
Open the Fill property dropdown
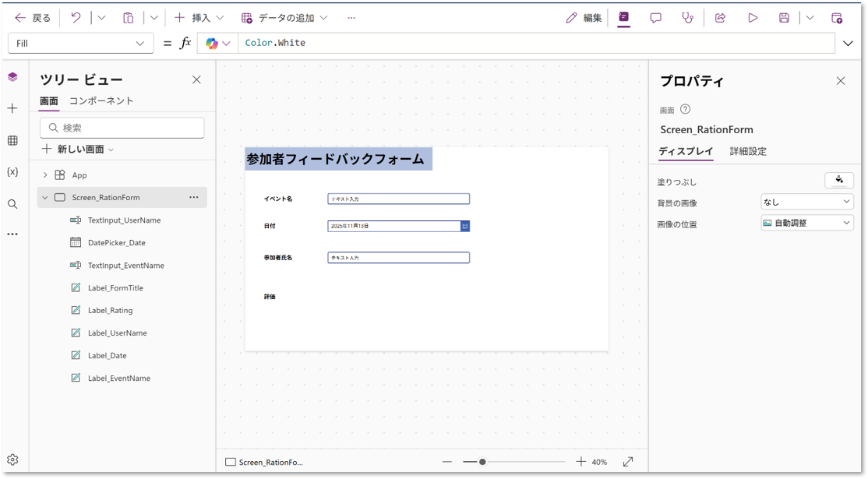click(80, 44)
